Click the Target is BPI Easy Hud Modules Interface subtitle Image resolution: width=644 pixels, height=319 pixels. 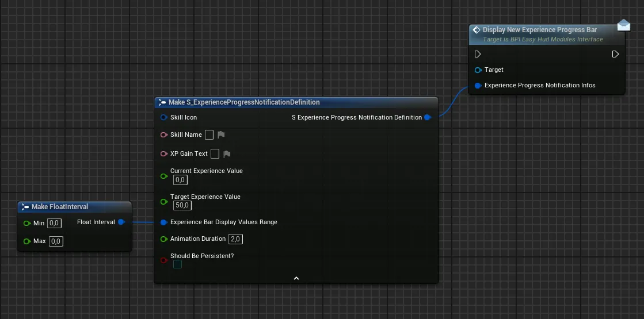(x=543, y=39)
